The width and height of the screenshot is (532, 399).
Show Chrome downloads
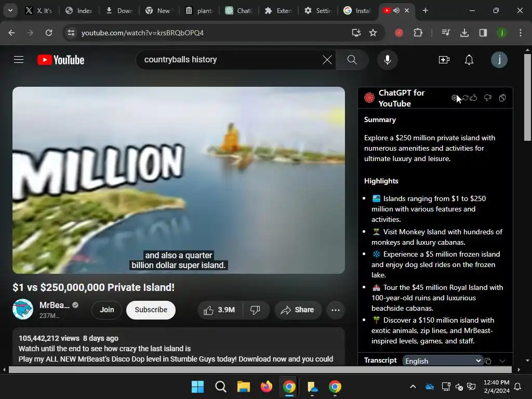point(464,33)
